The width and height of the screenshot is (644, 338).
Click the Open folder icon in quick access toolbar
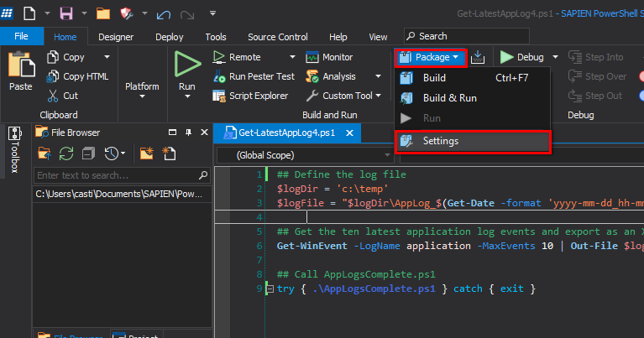(x=102, y=13)
